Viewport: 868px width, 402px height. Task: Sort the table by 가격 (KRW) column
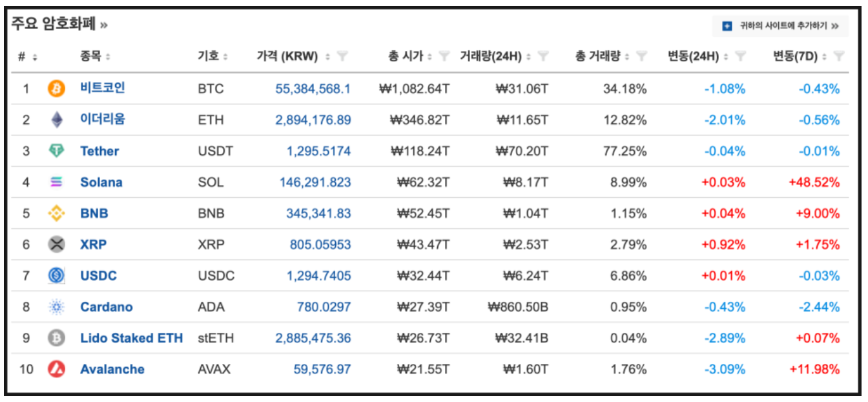[x=328, y=57]
